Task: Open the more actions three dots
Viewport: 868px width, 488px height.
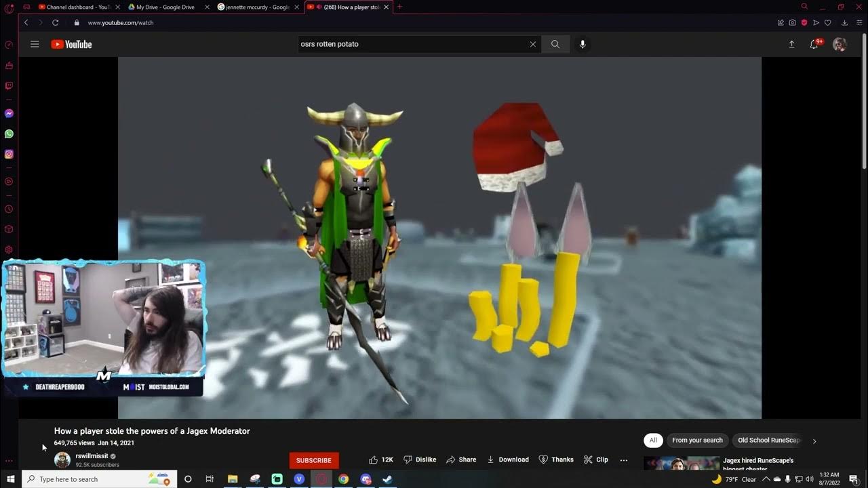Action: point(624,460)
